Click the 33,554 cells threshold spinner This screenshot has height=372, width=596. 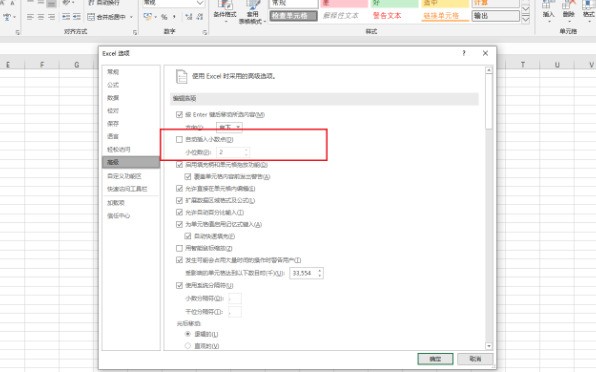pos(306,273)
